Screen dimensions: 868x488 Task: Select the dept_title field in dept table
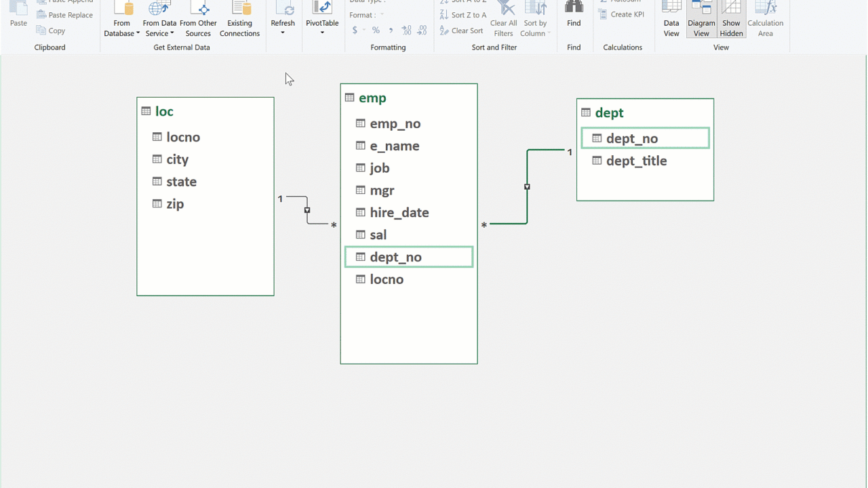[636, 161]
